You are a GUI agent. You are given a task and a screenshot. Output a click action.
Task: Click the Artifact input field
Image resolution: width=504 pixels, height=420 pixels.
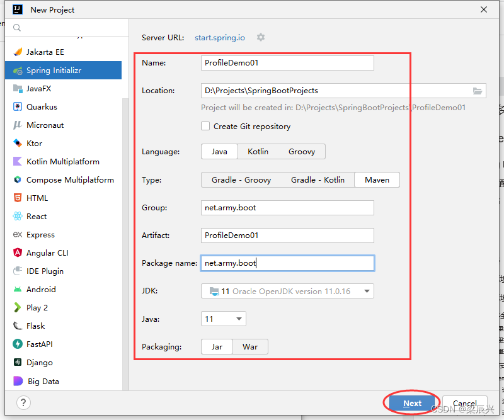pos(287,236)
